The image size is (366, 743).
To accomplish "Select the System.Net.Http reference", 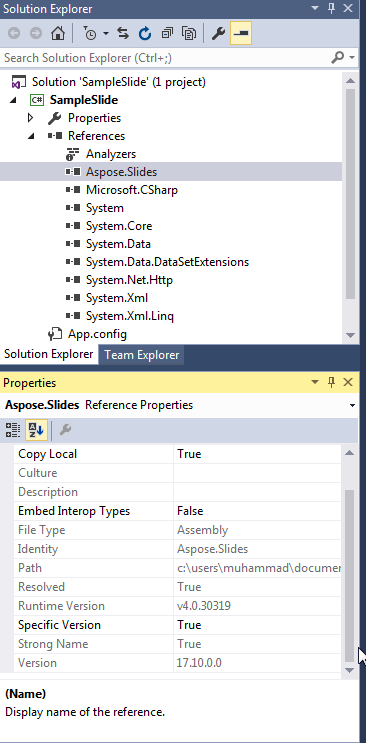I will tap(129, 280).
